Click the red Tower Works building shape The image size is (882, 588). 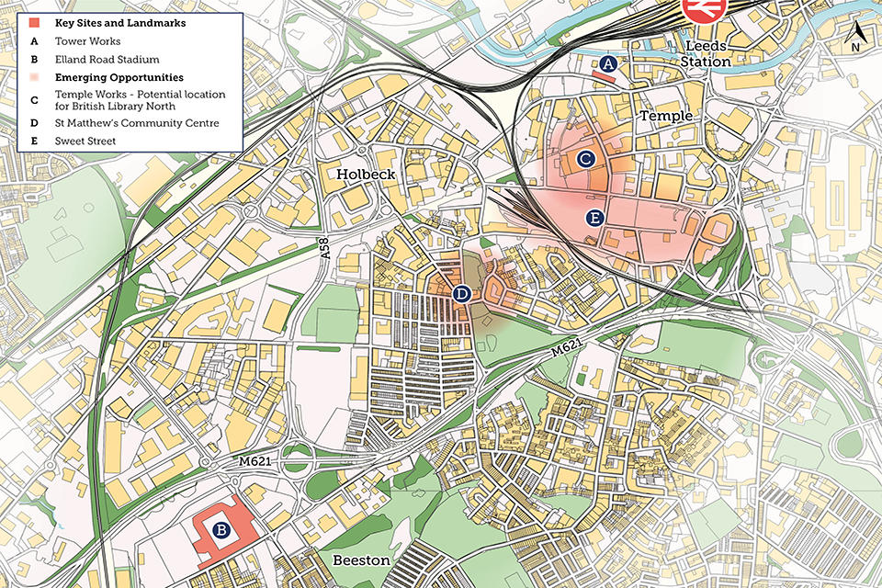604,79
